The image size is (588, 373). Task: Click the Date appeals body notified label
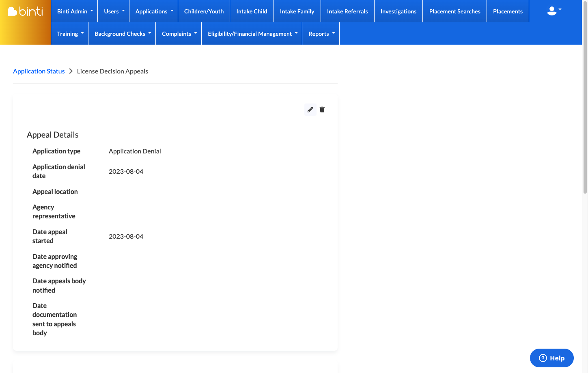click(59, 286)
